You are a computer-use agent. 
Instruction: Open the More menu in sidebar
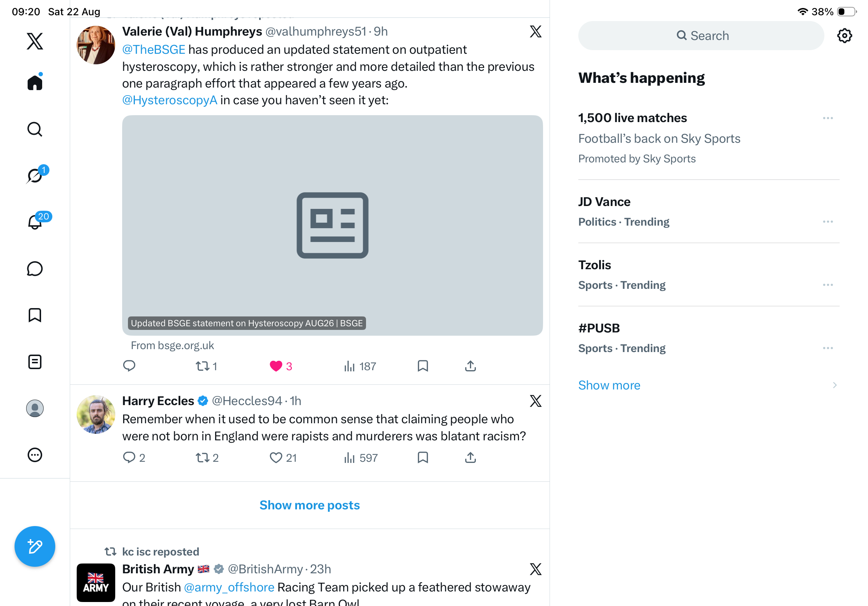point(35,455)
